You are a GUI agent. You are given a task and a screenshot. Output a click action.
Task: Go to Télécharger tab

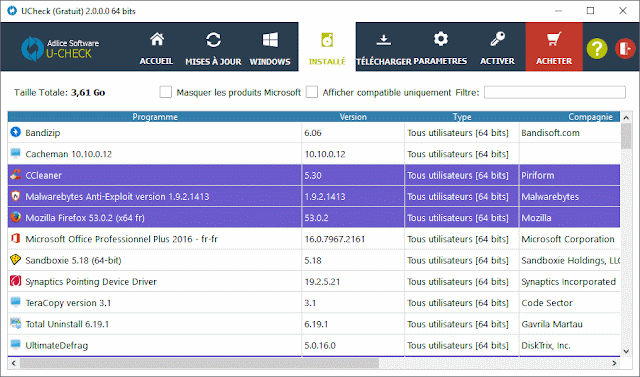coord(384,48)
